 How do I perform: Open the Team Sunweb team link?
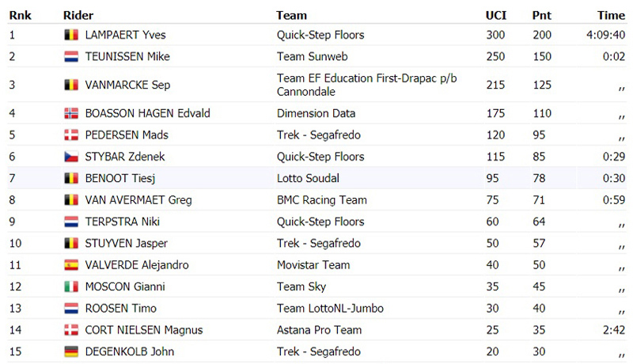(312, 56)
